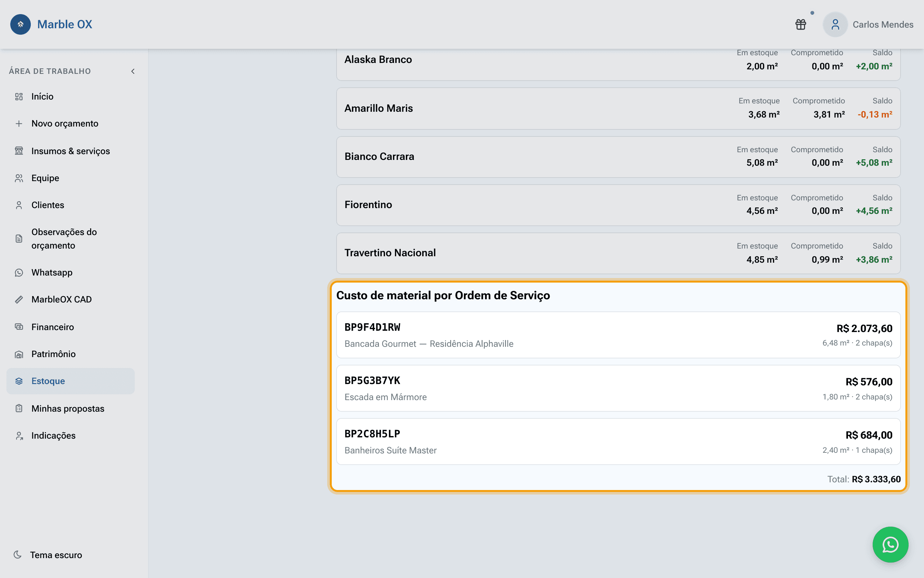Click the R$ 2.073,60 cost value

click(864, 329)
